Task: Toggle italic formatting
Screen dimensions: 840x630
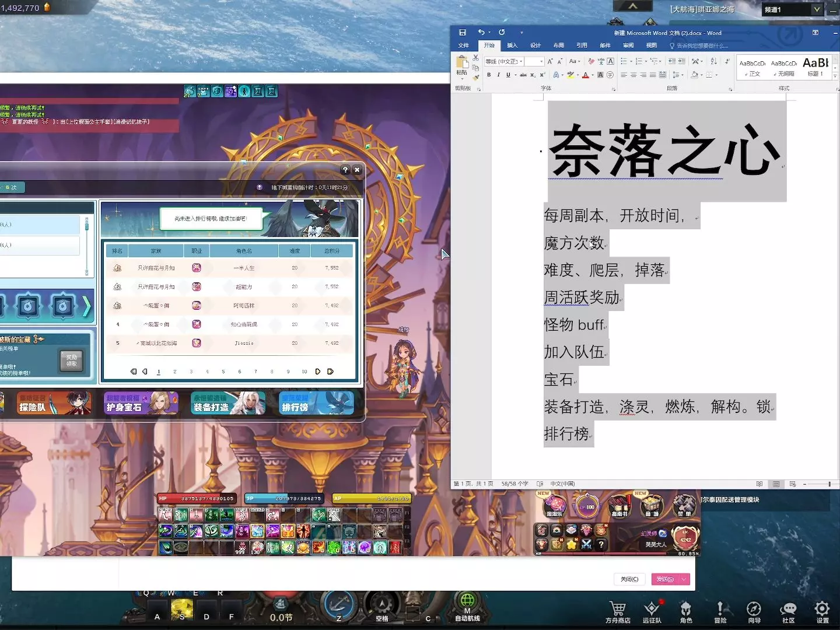Action: [x=498, y=75]
